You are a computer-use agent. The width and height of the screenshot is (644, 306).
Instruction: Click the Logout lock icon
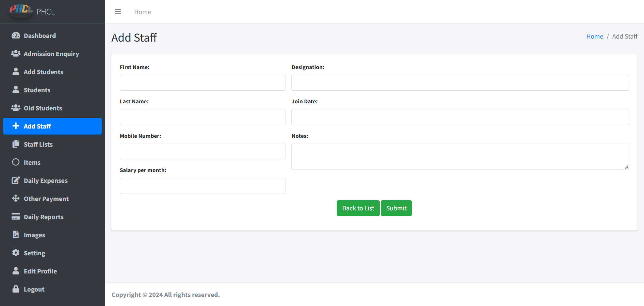16,289
